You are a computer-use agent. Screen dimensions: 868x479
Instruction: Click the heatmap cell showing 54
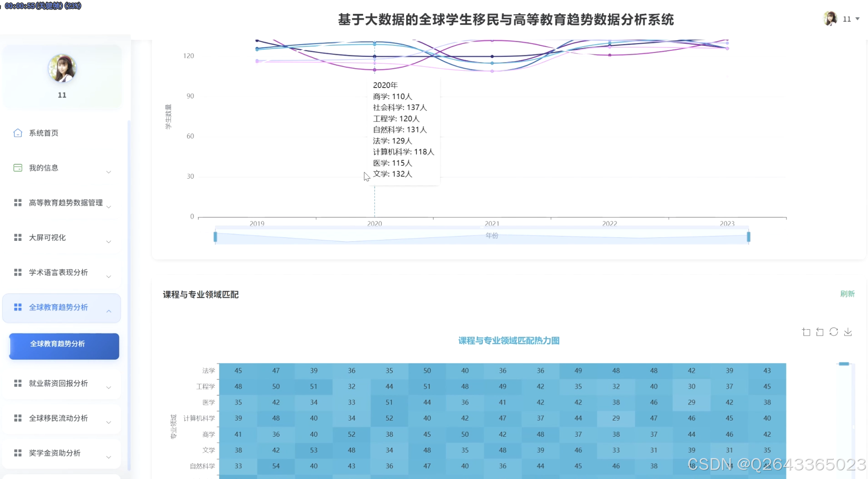point(276,466)
